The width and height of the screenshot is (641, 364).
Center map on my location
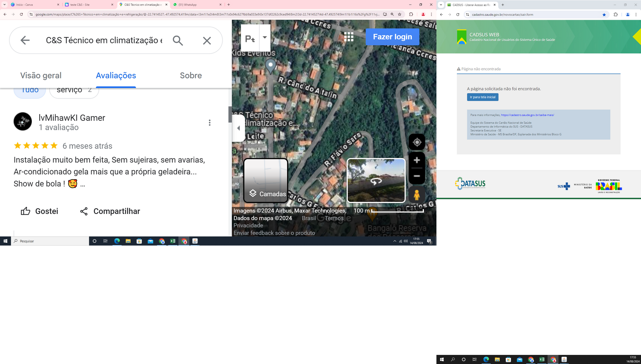pos(417,142)
